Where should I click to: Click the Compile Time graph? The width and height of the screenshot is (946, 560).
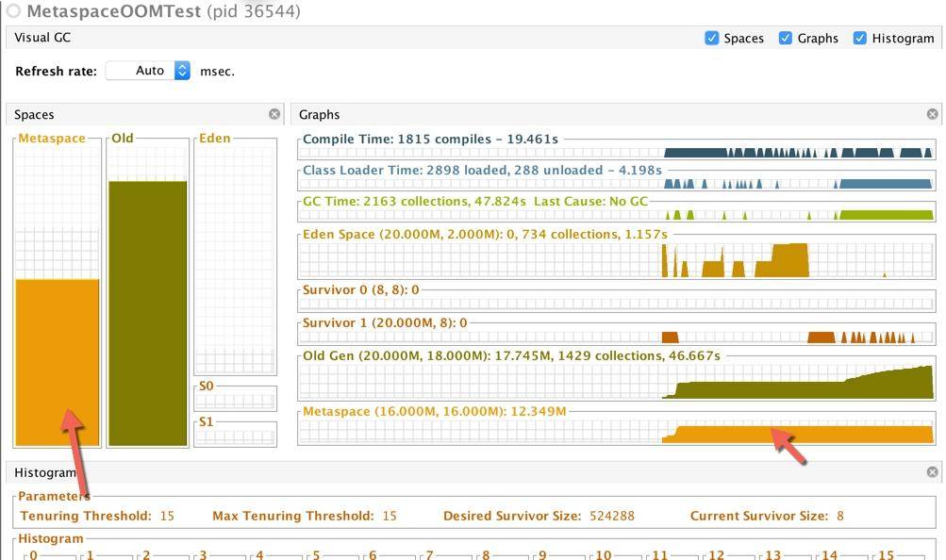point(617,151)
